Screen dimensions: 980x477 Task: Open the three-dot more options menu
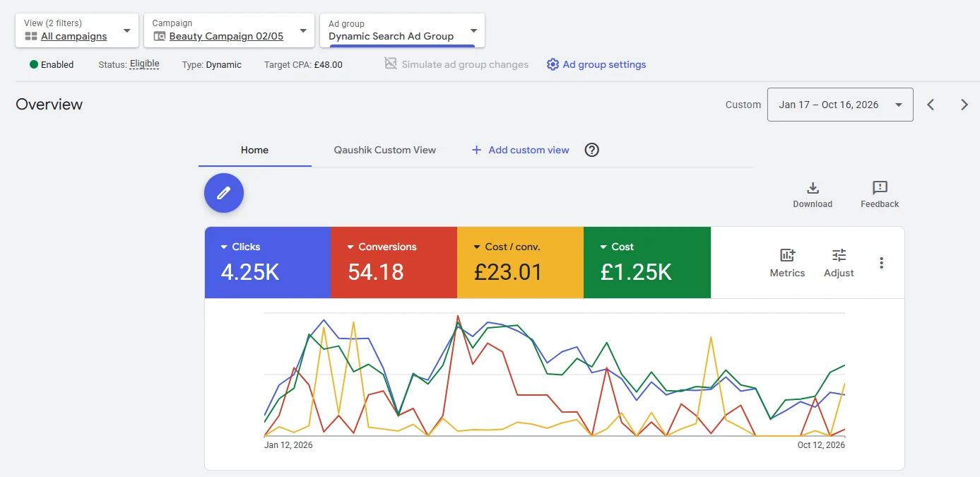[881, 263]
